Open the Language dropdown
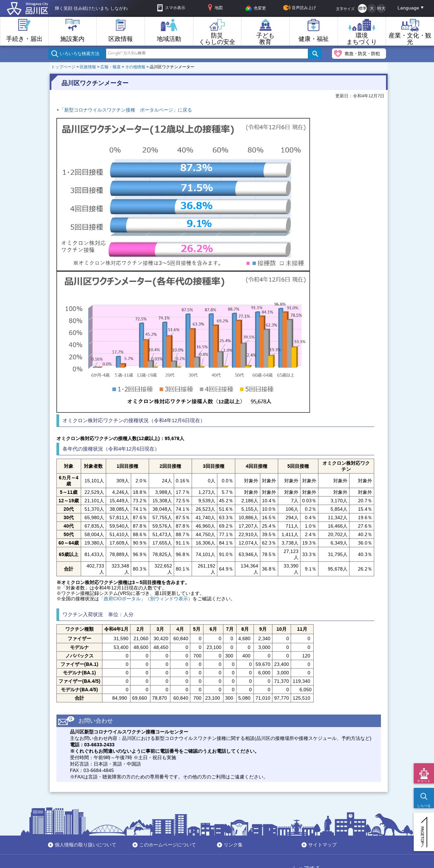 tap(410, 8)
